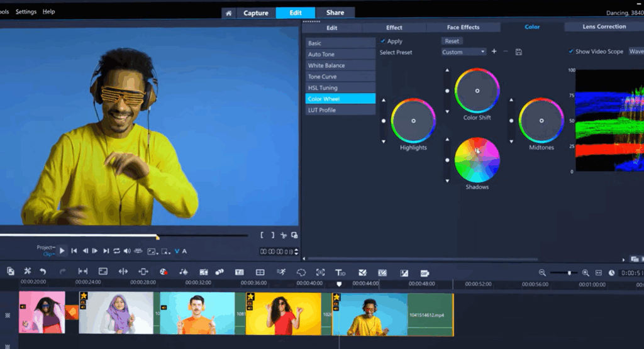Toggle the Show Video Scope checkbox
Viewport: 644px width, 349px height.
click(571, 52)
